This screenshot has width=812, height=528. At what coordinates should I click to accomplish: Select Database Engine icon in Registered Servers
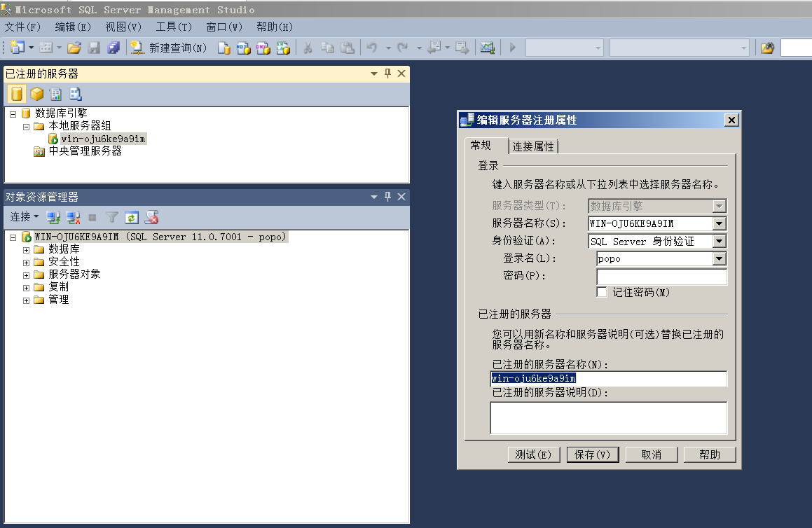coord(17,94)
